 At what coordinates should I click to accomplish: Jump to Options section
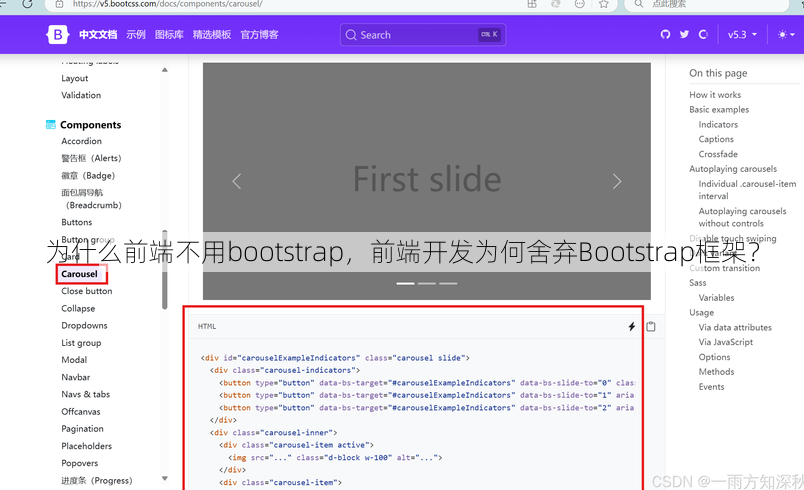click(714, 357)
